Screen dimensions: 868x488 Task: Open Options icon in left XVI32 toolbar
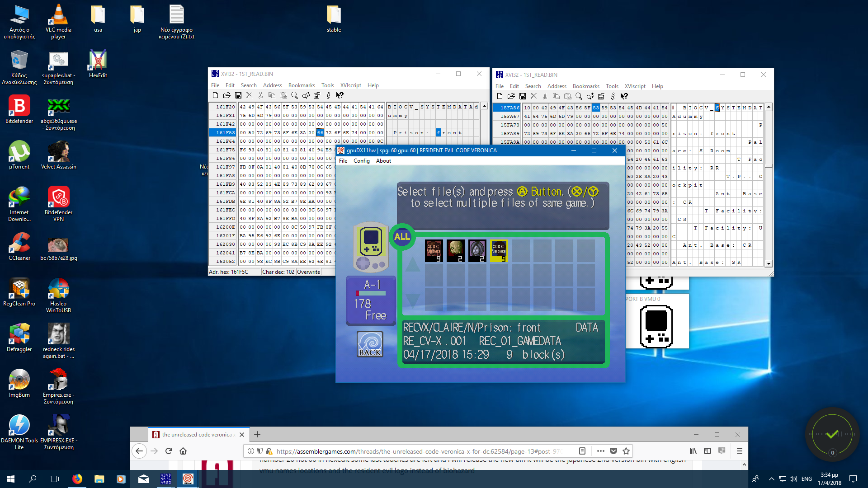(x=317, y=95)
